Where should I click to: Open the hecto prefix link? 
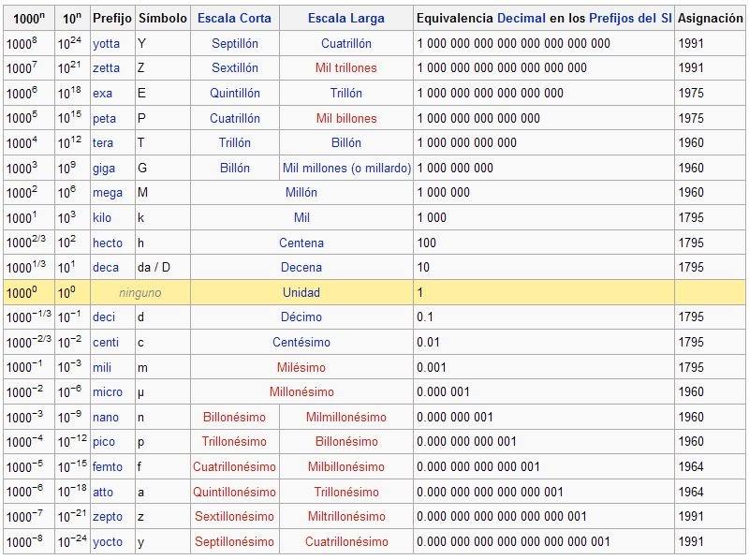[108, 243]
